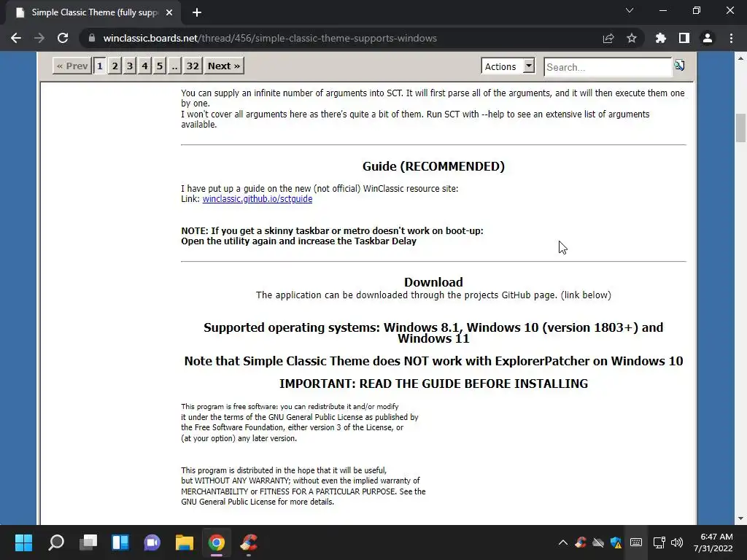Open winclassic.github.io/sctguide link
Viewport: 747px width, 560px height.
click(x=258, y=199)
